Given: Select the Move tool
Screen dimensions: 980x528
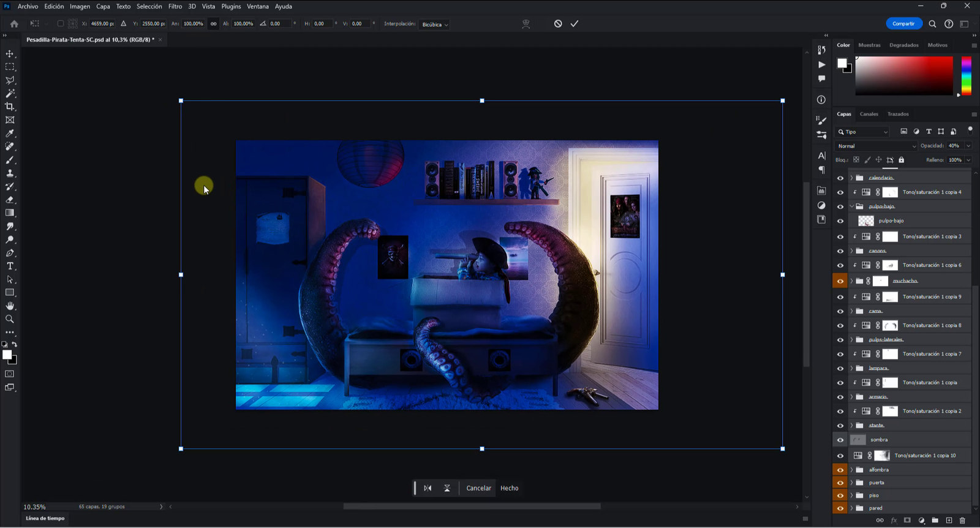Looking at the screenshot, I should [10, 54].
